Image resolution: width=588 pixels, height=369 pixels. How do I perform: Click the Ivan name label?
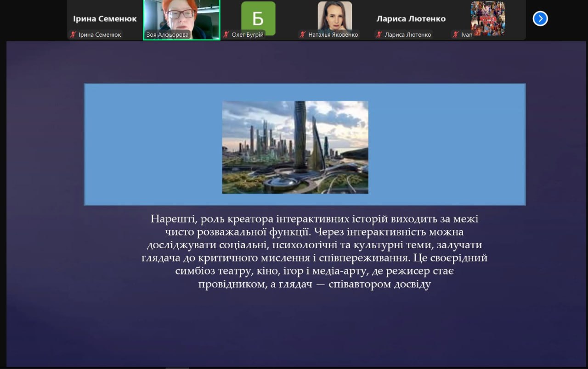tap(467, 35)
